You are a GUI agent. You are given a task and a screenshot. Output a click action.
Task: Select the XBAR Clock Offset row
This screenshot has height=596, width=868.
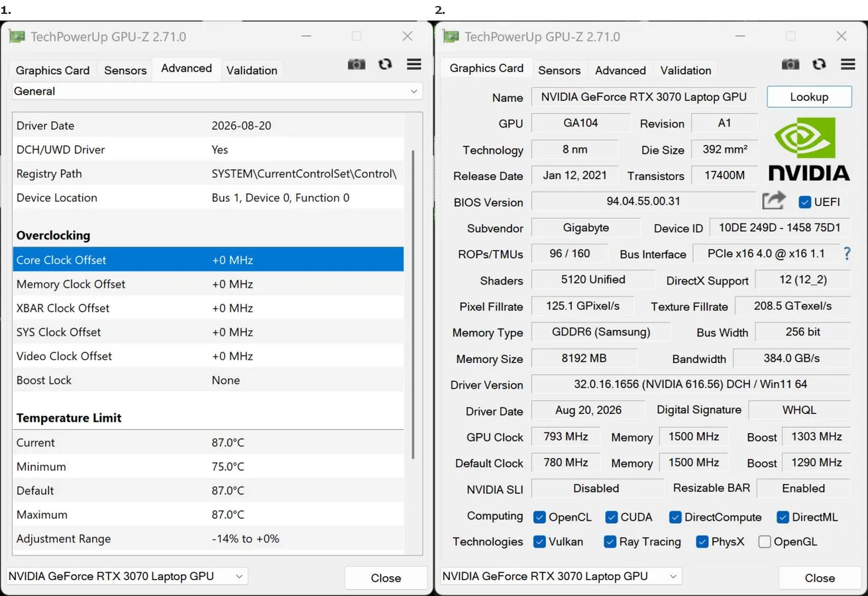pos(208,308)
